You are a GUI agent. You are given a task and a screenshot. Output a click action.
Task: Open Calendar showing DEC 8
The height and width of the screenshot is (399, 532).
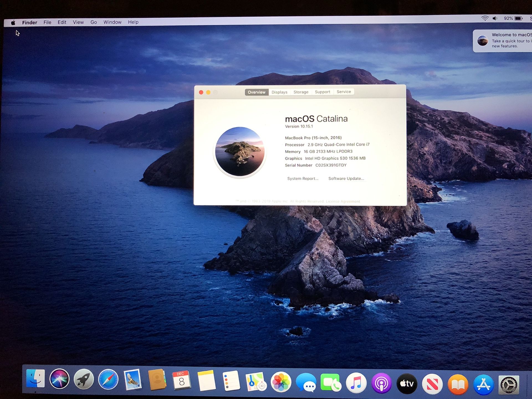coord(181,380)
